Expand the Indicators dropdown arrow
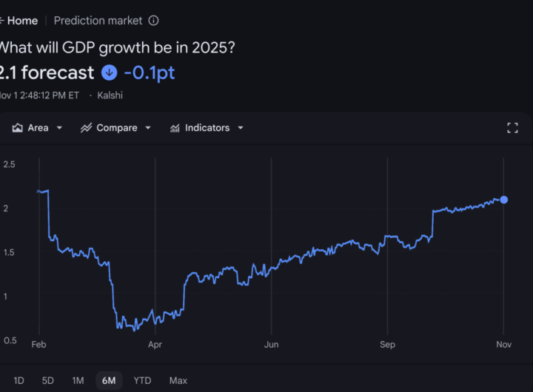The width and height of the screenshot is (533, 392). pyautogui.click(x=241, y=128)
